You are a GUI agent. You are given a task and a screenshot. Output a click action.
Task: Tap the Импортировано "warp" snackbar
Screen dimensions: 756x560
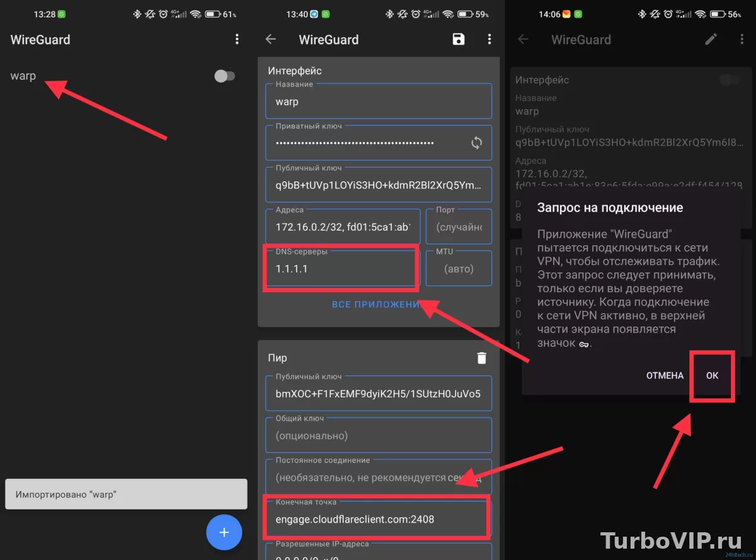(126, 494)
